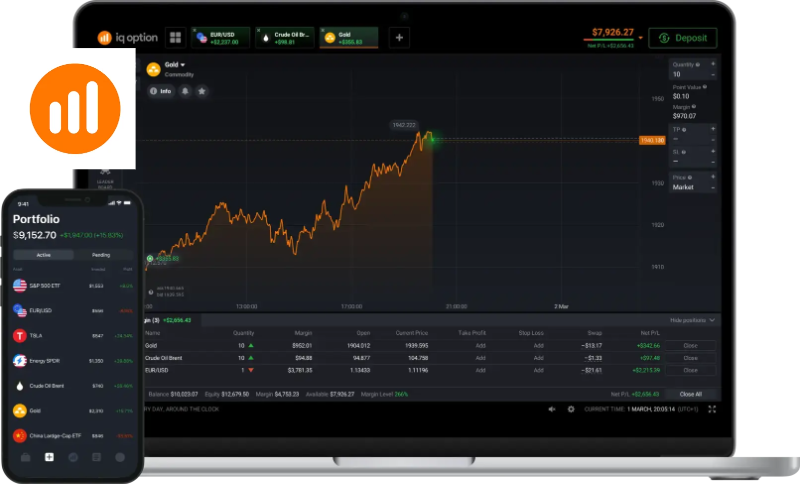Image resolution: width=800 pixels, height=484 pixels.
Task: Add Stop Loss for Crude Oil Brent
Action: pyautogui.click(x=538, y=358)
